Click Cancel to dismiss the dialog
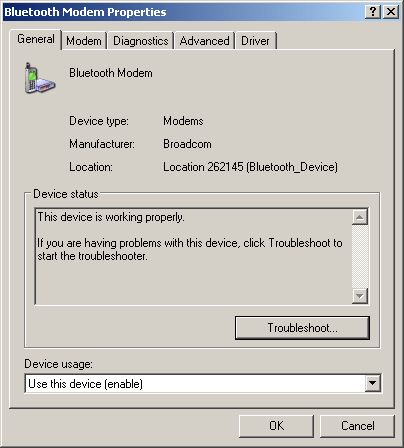This screenshot has height=448, width=404. pyautogui.click(x=357, y=426)
